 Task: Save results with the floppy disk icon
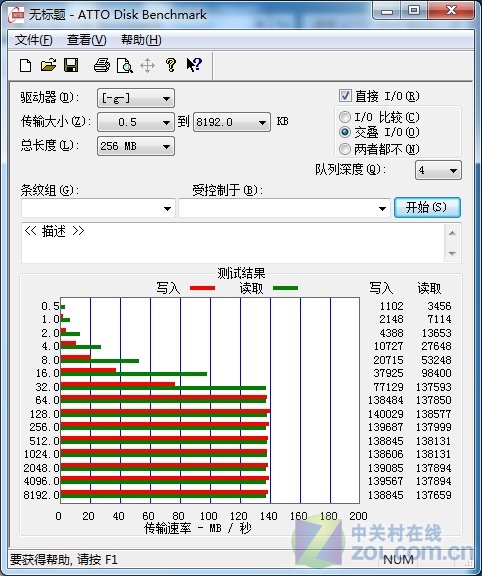pos(71,65)
